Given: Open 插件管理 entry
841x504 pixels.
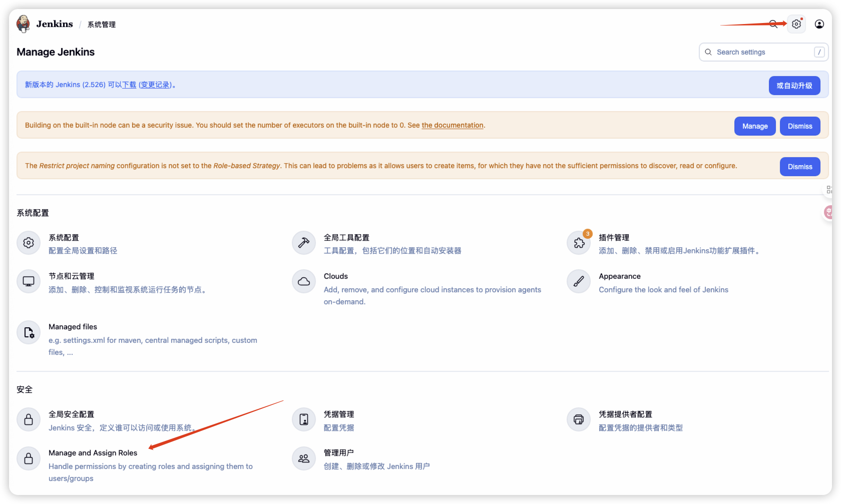Looking at the screenshot, I should pyautogui.click(x=614, y=237).
